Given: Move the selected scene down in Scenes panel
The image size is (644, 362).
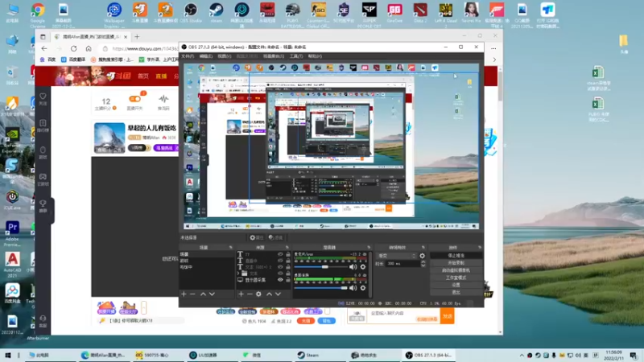Looking at the screenshot, I should [x=212, y=294].
